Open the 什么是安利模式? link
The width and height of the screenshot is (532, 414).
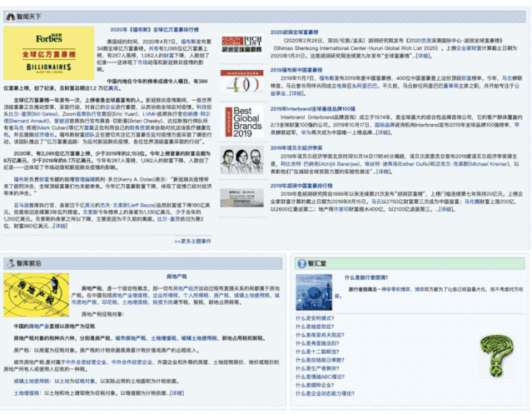click(315, 318)
